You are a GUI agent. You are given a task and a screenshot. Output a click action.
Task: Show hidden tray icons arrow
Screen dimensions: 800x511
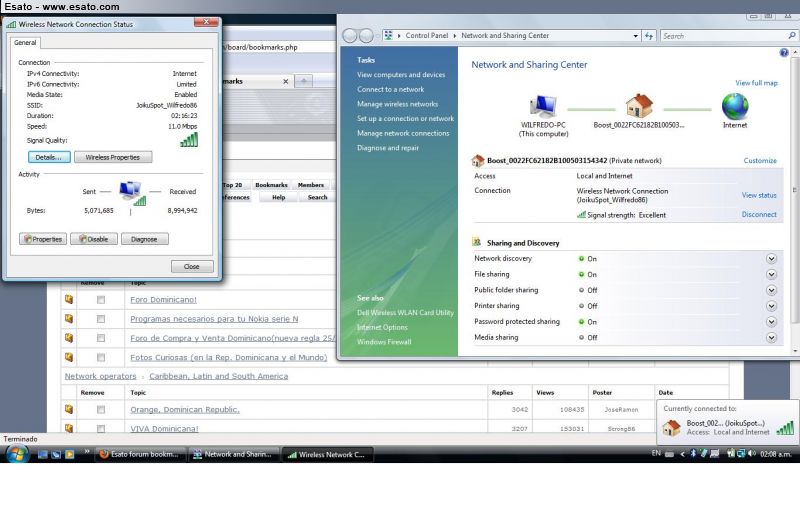[x=683, y=453]
